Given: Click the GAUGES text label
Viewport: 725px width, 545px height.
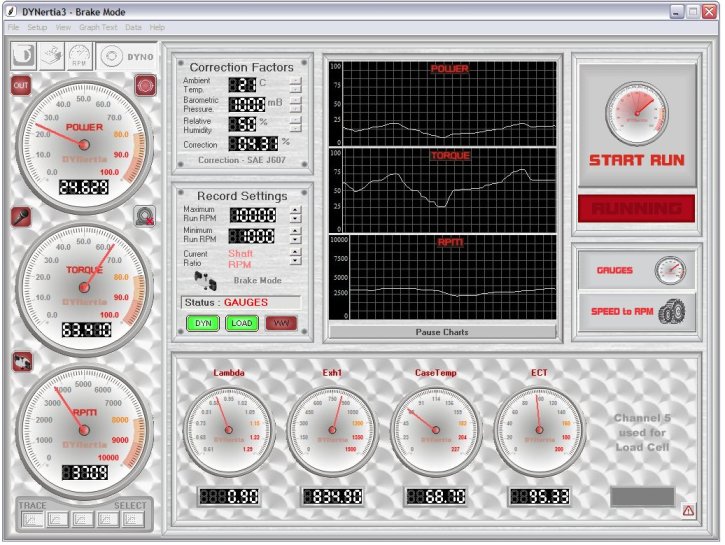Looking at the screenshot, I should point(614,270).
